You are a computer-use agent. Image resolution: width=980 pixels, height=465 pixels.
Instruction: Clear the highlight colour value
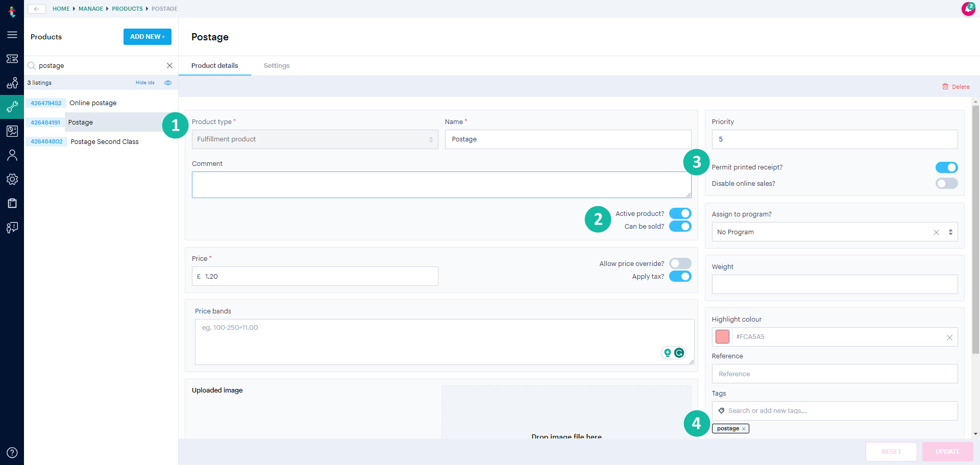point(949,337)
